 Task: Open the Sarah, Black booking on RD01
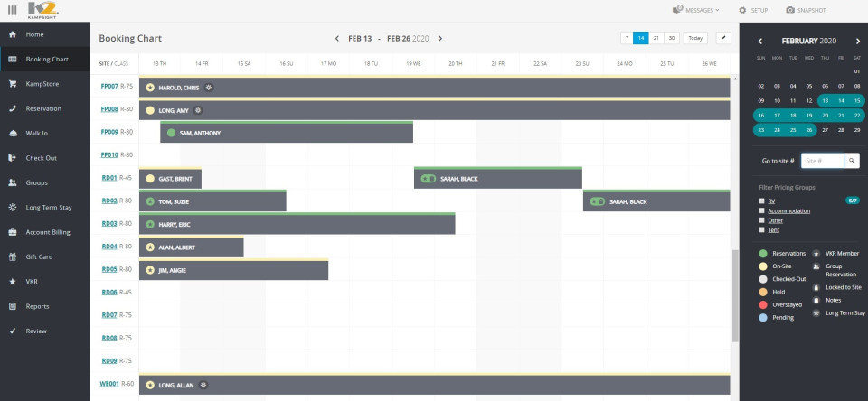[x=497, y=179]
